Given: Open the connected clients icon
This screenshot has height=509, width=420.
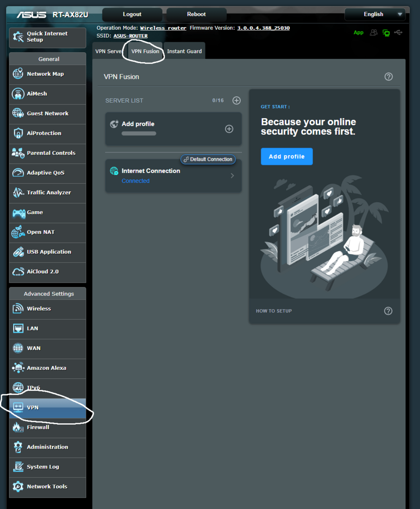Looking at the screenshot, I should click(373, 33).
